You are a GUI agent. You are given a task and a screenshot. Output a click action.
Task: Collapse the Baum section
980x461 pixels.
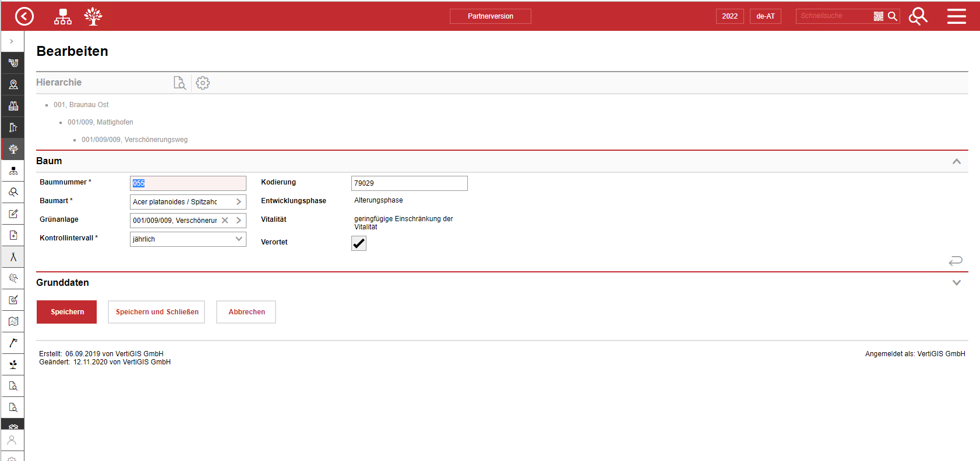click(956, 161)
